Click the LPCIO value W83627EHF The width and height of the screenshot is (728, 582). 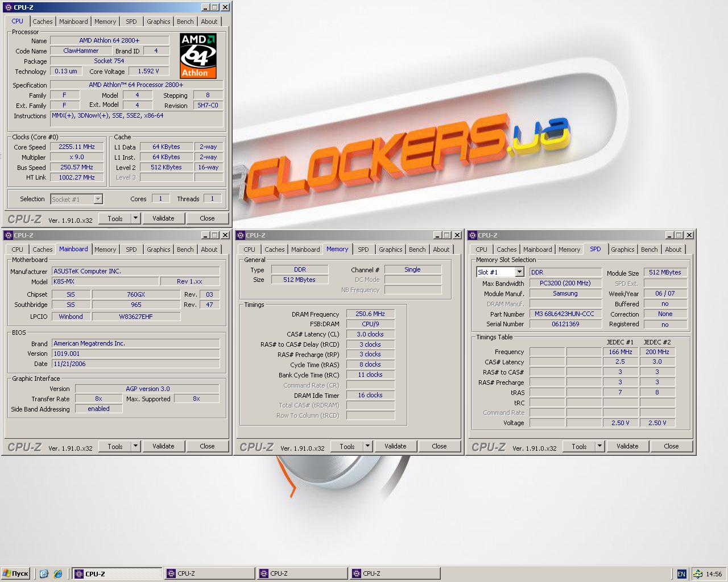[136, 317]
